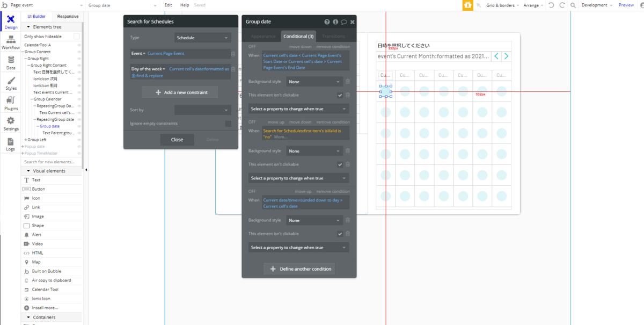Open the Type dropdown showing Schedule

[203, 38]
